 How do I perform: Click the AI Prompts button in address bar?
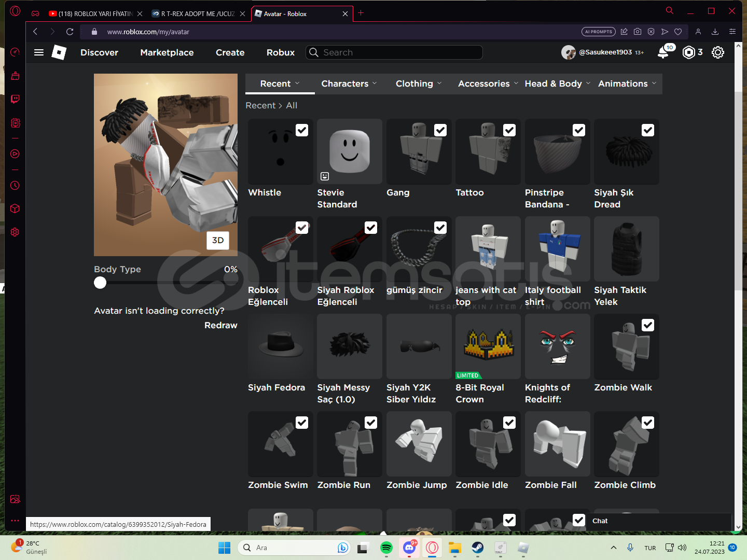599,32
